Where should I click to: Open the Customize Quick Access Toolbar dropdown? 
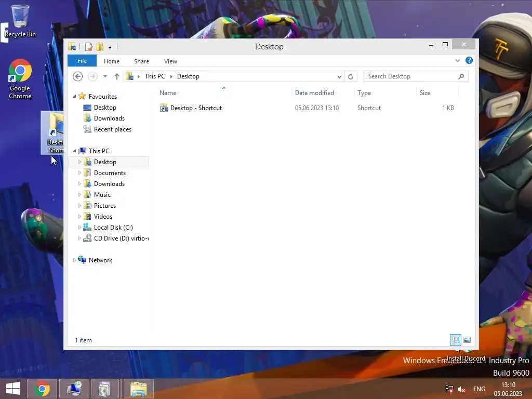click(x=110, y=47)
